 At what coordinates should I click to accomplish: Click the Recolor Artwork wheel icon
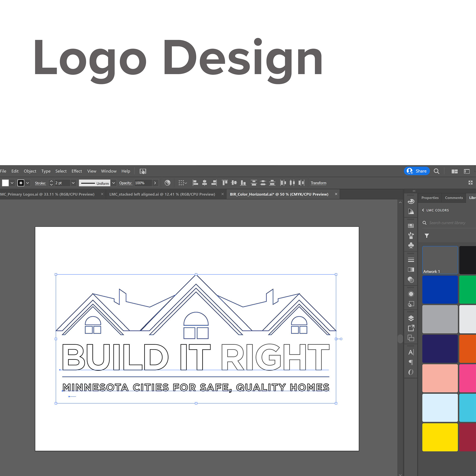click(168, 183)
